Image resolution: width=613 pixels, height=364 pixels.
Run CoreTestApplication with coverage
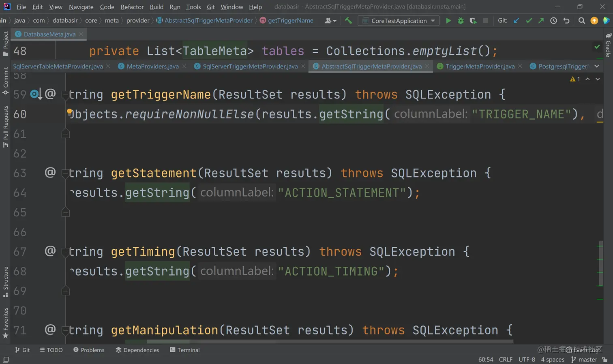473,21
